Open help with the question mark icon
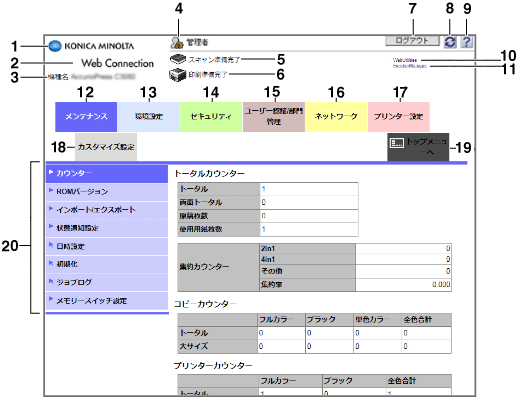517x397 pixels. (467, 42)
